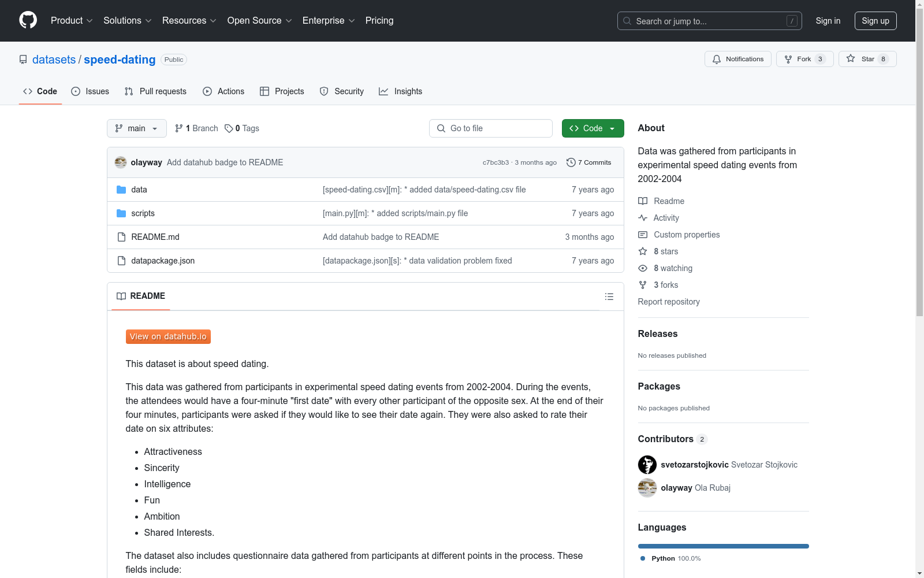Select the Code repository tab

coord(40,91)
